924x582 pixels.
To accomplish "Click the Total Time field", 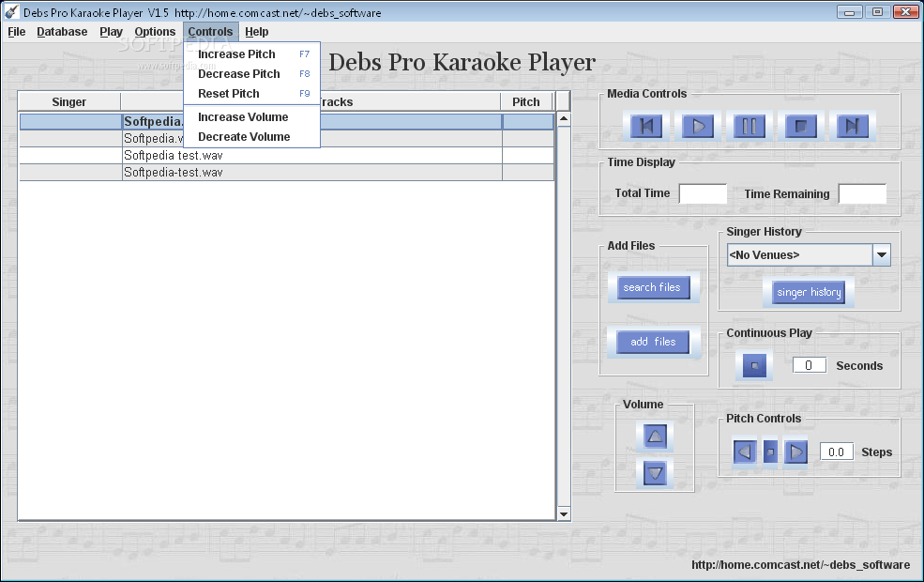I will [703, 193].
